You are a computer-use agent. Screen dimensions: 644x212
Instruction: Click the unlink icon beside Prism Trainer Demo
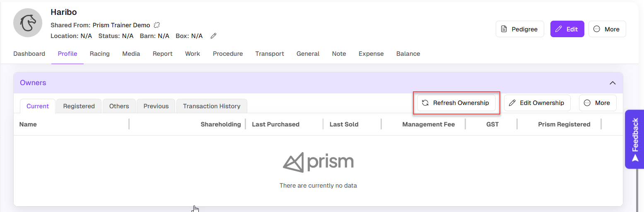point(157,25)
